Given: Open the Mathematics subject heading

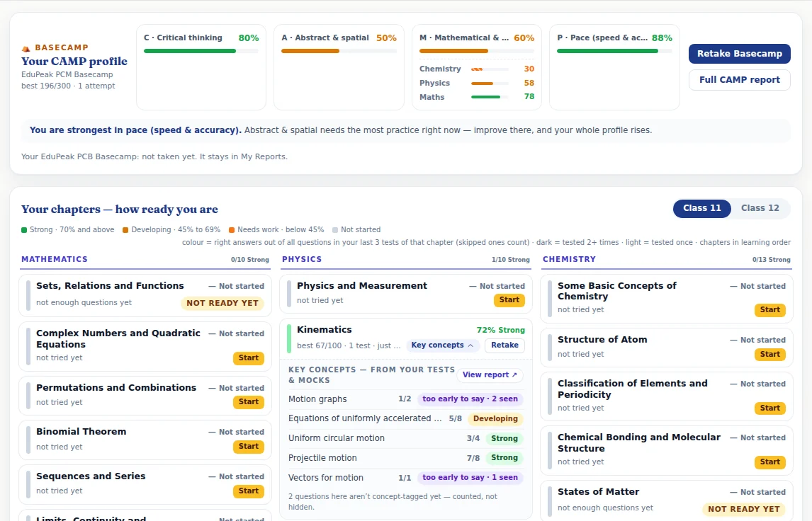Looking at the screenshot, I should pos(55,259).
